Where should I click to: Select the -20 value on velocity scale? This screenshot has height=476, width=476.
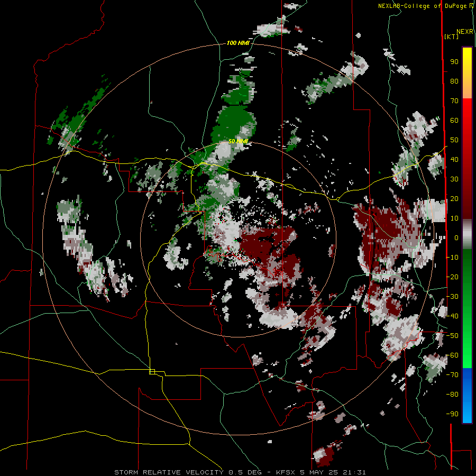(x=452, y=277)
